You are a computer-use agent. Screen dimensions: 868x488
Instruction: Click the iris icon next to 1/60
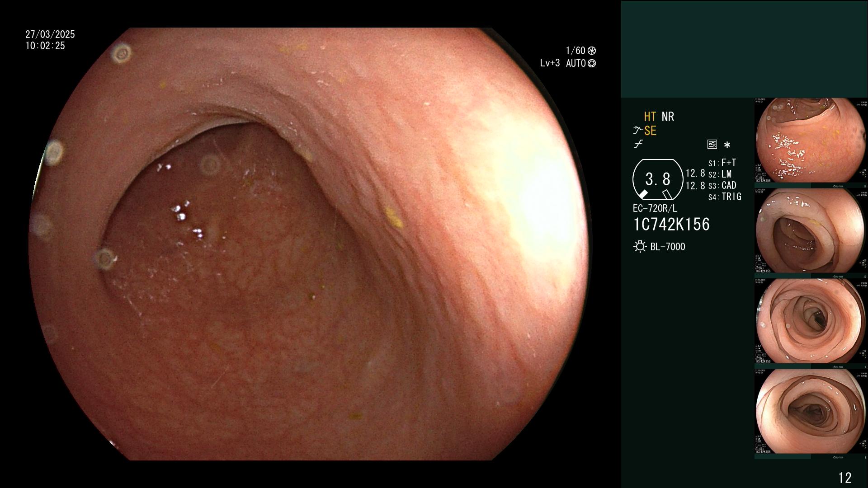pos(592,51)
